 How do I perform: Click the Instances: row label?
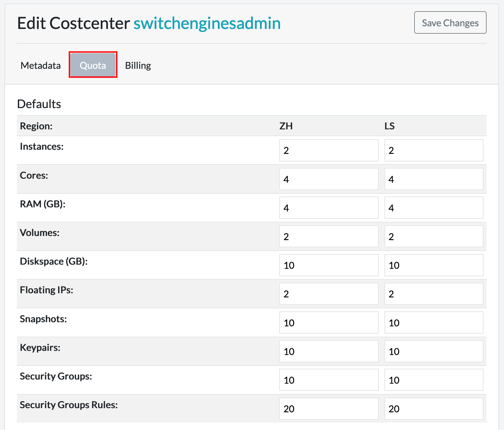42,146
